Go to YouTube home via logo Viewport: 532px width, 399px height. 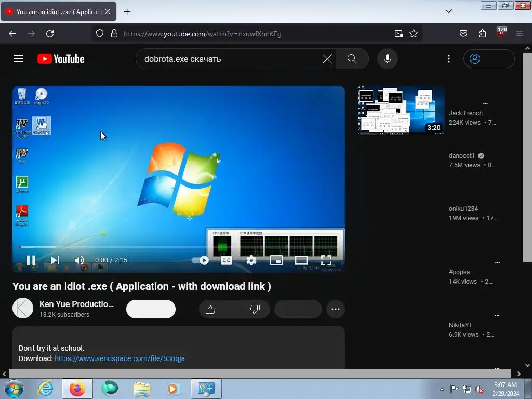coord(61,59)
